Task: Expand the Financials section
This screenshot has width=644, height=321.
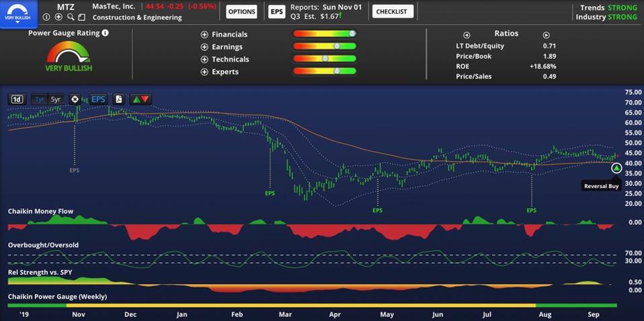Action: (204, 34)
